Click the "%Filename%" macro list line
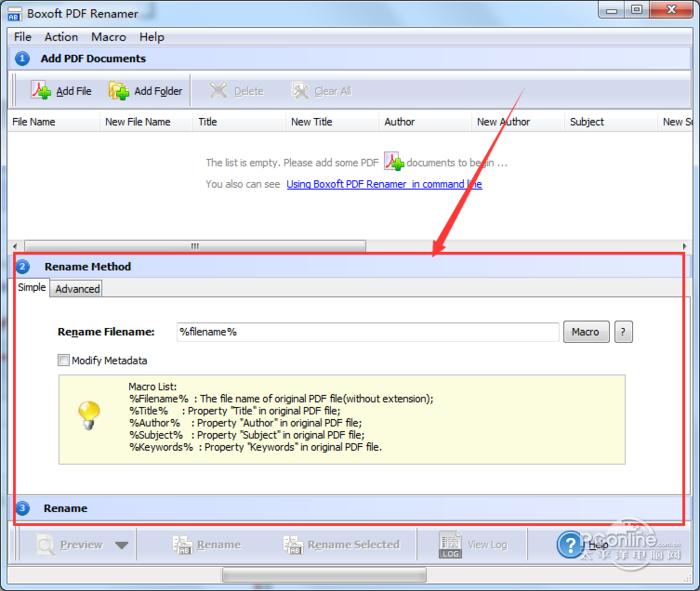The width and height of the screenshot is (700, 591). point(281,399)
